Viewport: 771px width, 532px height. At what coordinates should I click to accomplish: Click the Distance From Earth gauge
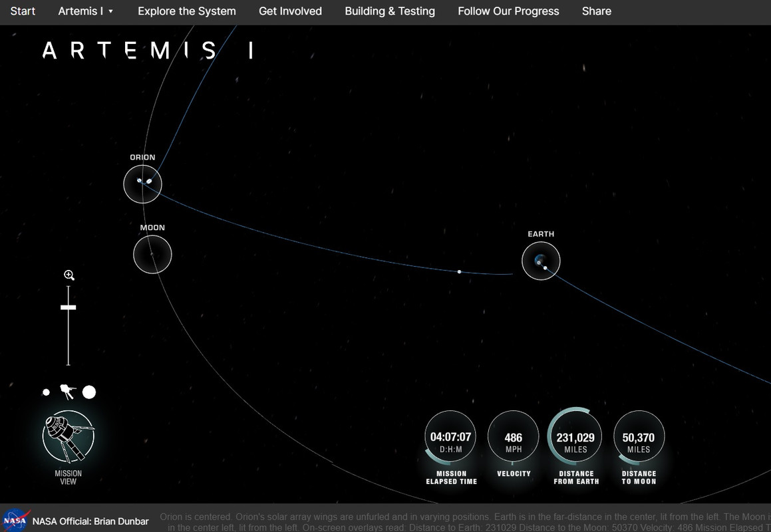pyautogui.click(x=575, y=437)
